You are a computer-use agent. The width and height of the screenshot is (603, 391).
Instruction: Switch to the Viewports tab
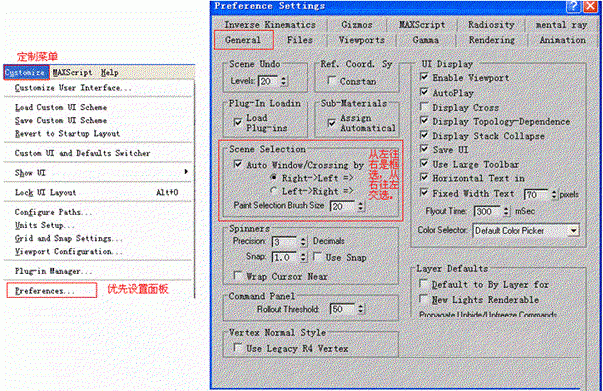point(361,40)
